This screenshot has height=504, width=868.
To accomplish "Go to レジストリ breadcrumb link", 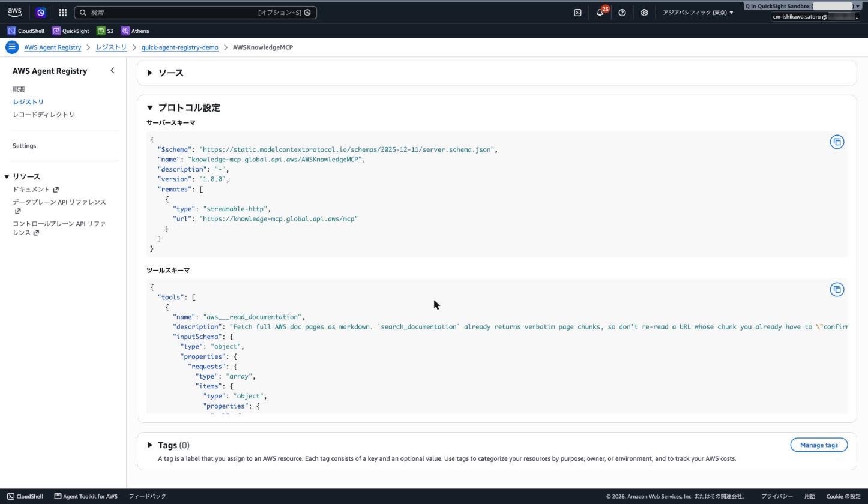I will 111,47.
